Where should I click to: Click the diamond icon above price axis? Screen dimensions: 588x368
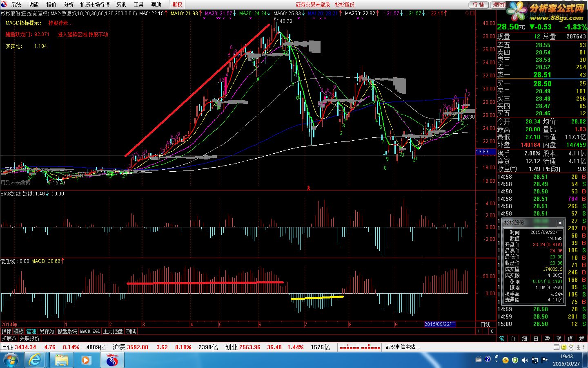(x=467, y=13)
